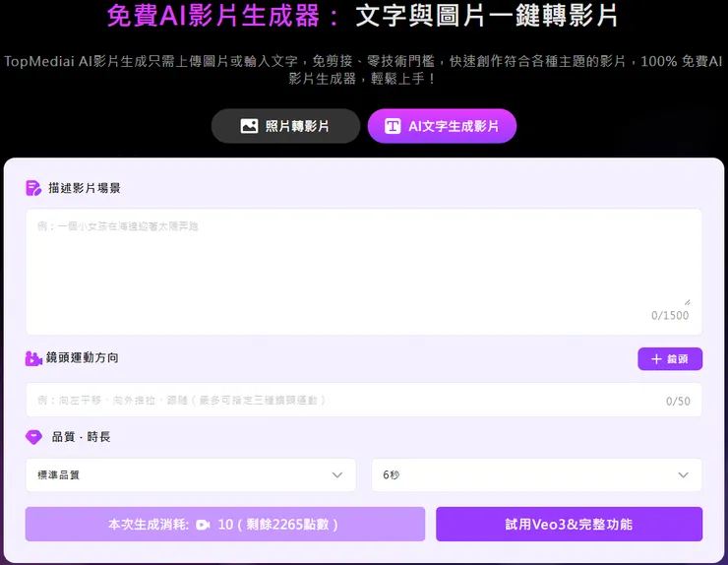Expand the 6秒 duration dropdown

point(536,474)
